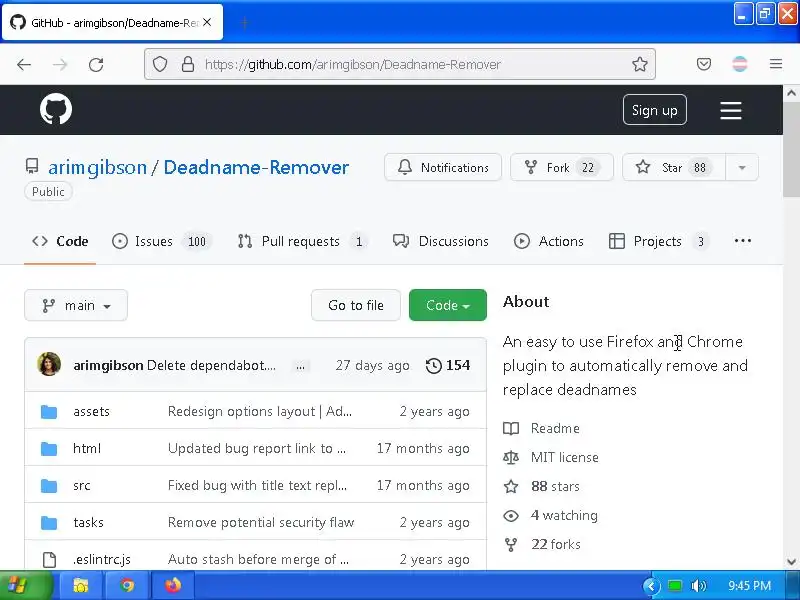Viewport: 800px width, 600px height.
Task: Open the tasks folder link
Action: (x=88, y=522)
